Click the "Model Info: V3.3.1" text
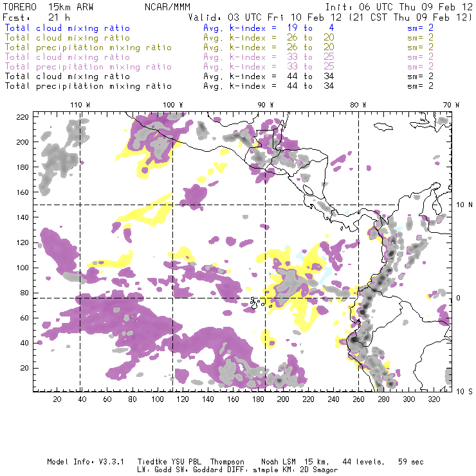Viewport: 476px width, 476px height. coord(86,462)
